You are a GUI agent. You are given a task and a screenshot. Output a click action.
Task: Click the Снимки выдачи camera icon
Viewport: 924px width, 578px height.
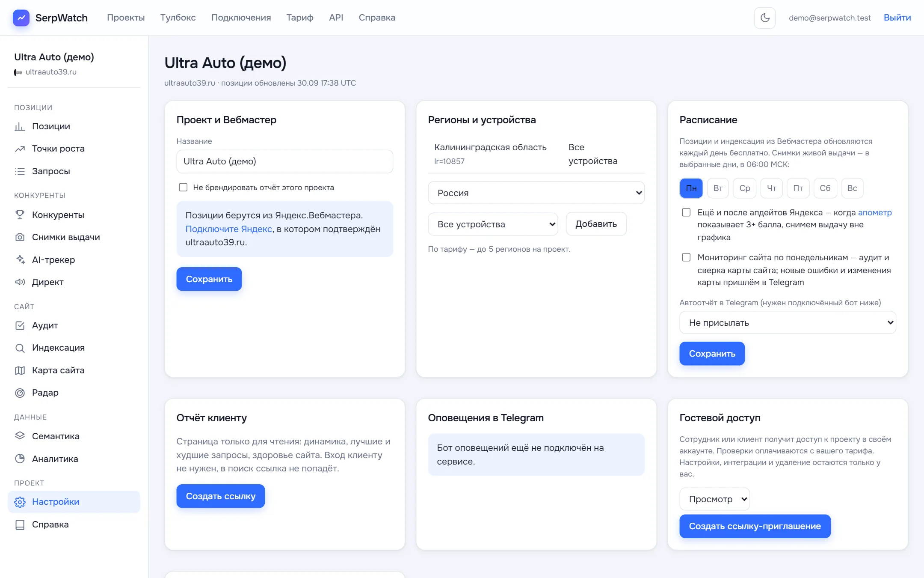click(x=20, y=237)
